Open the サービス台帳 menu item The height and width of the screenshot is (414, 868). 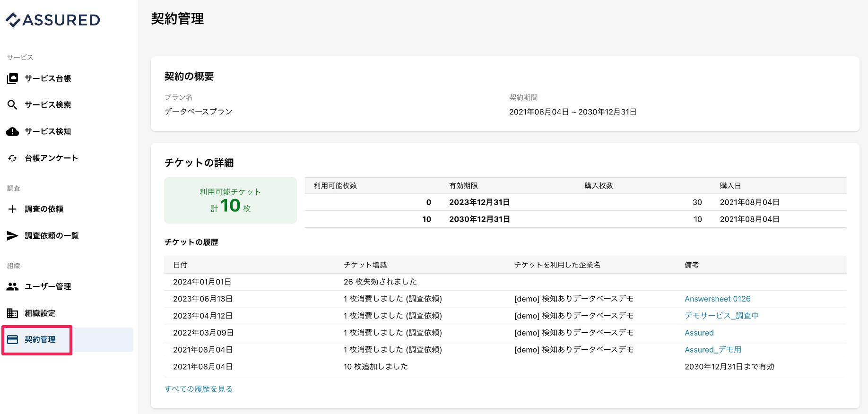(48, 78)
